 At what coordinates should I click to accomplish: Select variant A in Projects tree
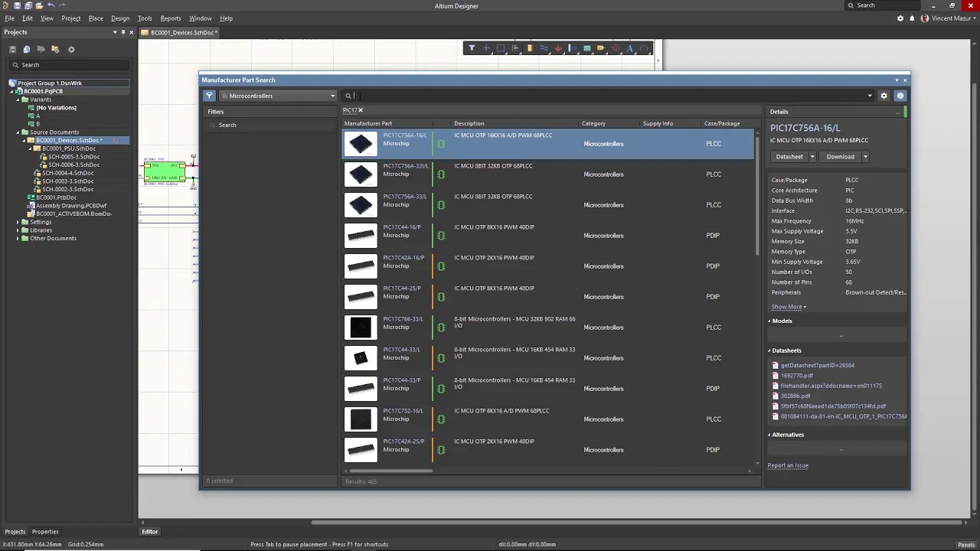pyautogui.click(x=38, y=116)
